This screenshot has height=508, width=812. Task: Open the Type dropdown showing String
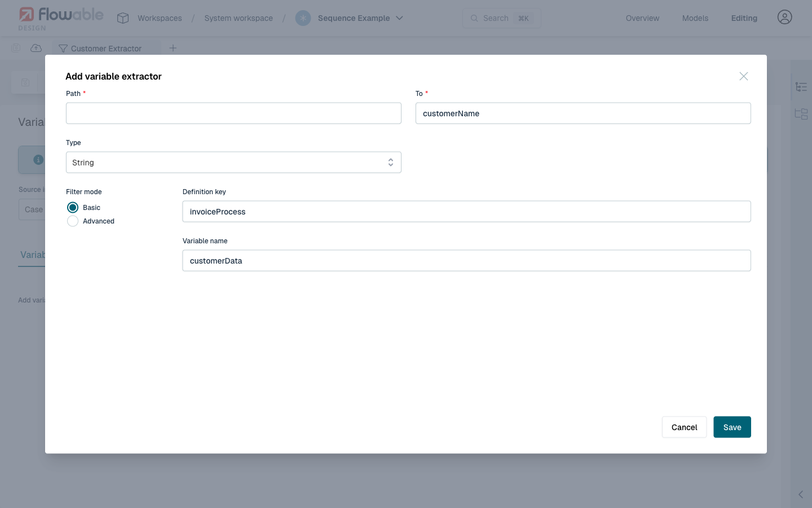[x=233, y=162]
